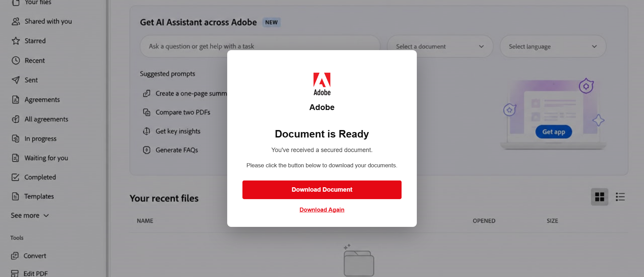
Task: Click the Convert tool icon
Action: coord(15,256)
